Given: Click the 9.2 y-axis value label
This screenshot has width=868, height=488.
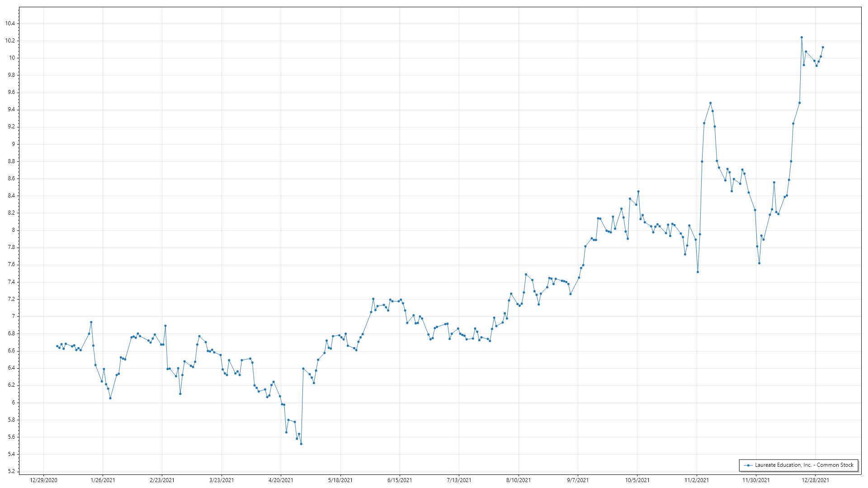Looking at the screenshot, I should tap(11, 127).
